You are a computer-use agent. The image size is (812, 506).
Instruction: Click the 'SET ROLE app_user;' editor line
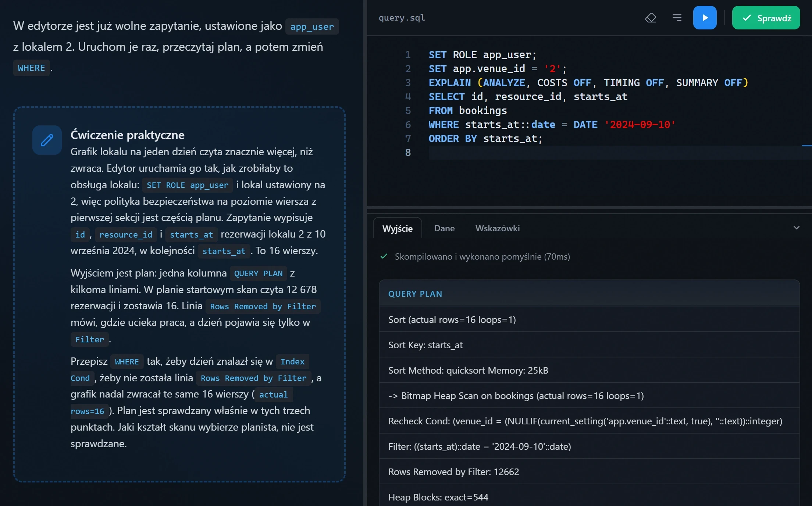pos(482,55)
